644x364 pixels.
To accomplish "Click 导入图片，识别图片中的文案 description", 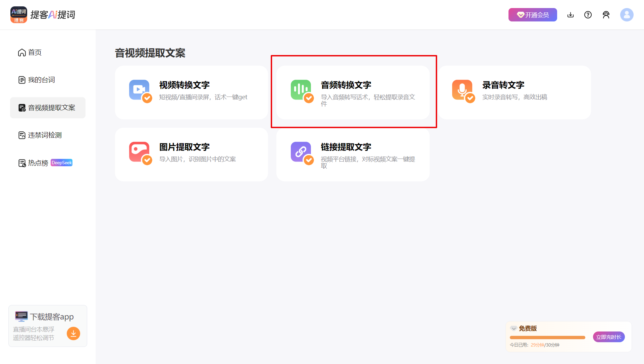I will coord(198,159).
